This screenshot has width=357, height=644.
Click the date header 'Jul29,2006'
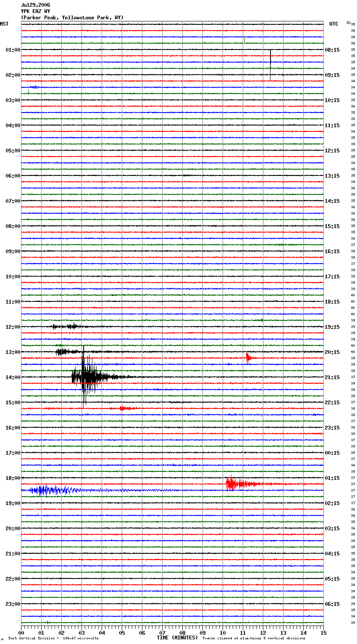coord(35,5)
